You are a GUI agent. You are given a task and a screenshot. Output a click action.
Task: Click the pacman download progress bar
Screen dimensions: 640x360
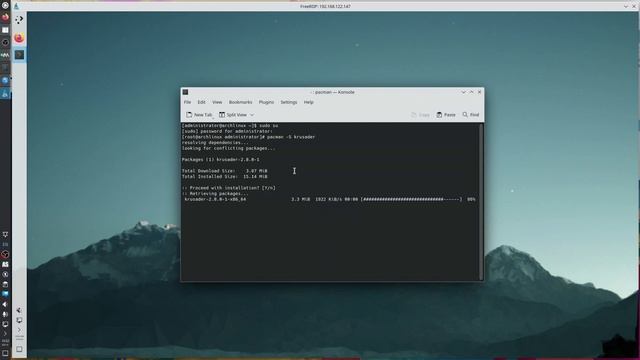click(411, 200)
